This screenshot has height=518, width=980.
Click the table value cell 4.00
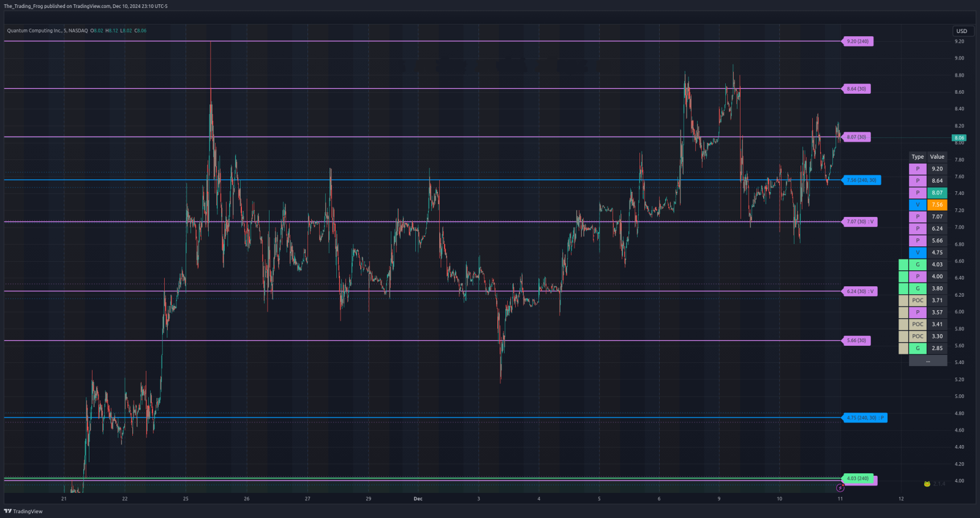pyautogui.click(x=937, y=276)
